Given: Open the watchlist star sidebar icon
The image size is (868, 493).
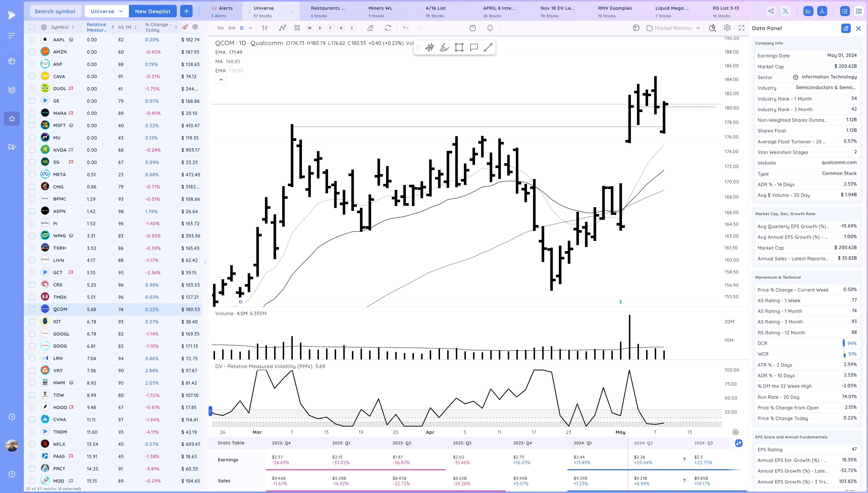Looking at the screenshot, I should click(x=12, y=118).
